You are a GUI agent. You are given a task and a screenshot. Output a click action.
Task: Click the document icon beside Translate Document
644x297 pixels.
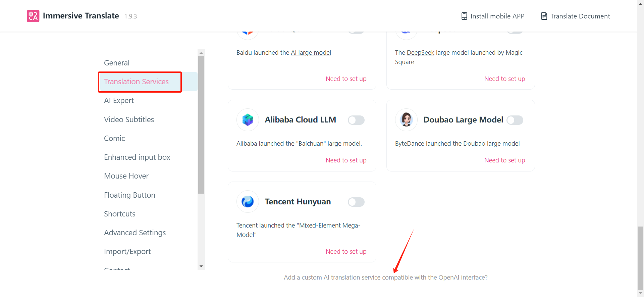point(544,16)
